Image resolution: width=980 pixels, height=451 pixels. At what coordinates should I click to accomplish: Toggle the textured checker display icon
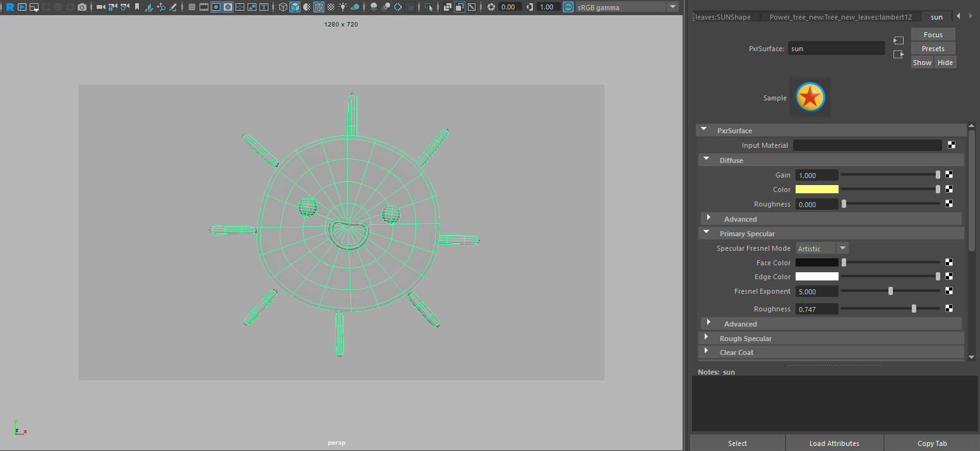tap(331, 7)
